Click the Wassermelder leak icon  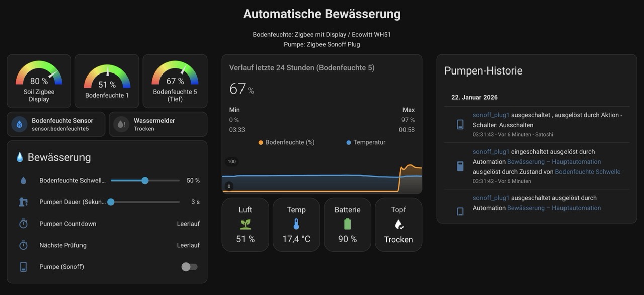[121, 124]
